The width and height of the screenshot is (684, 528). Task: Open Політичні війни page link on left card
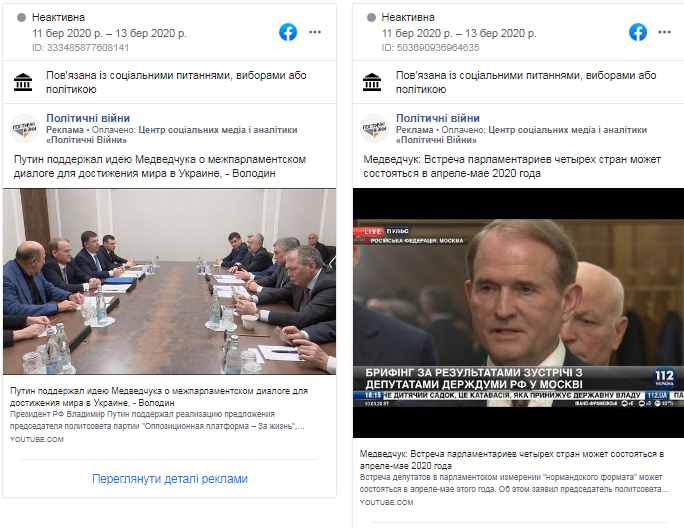88,118
